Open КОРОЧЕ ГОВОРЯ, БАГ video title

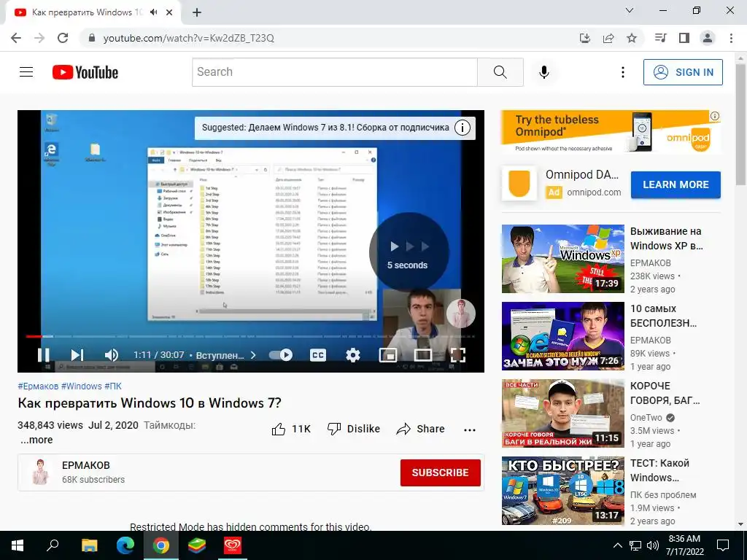[x=665, y=393]
